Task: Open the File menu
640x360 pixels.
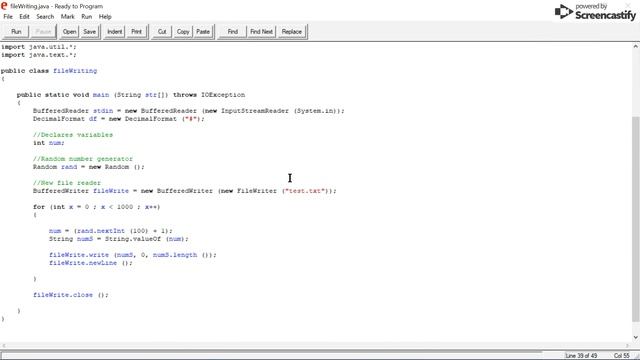Action: (x=8, y=17)
